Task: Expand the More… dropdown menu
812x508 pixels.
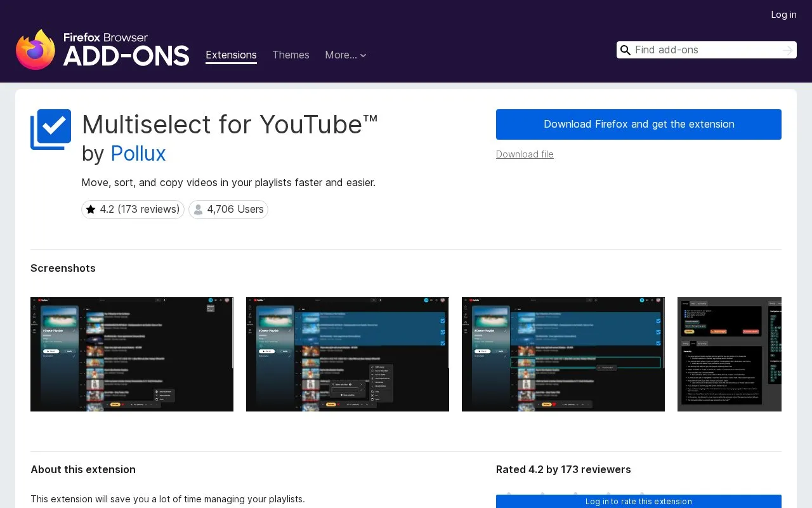Action: pos(346,55)
